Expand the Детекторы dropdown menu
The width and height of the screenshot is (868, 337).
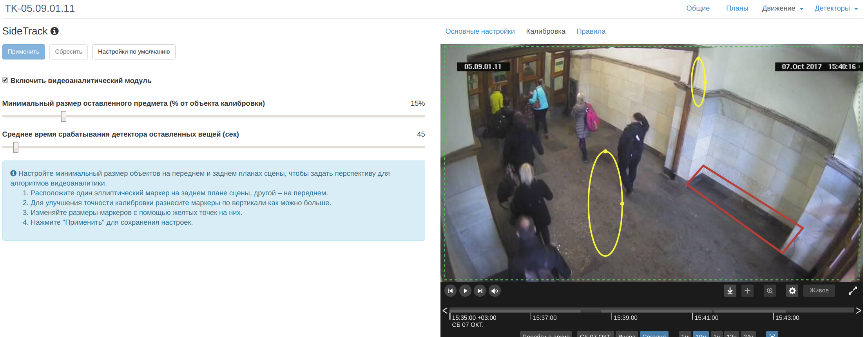pos(836,8)
